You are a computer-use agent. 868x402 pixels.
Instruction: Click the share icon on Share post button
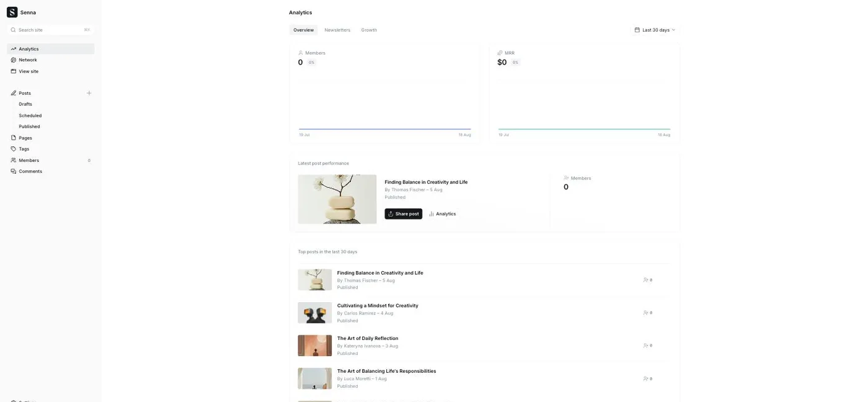tap(391, 214)
